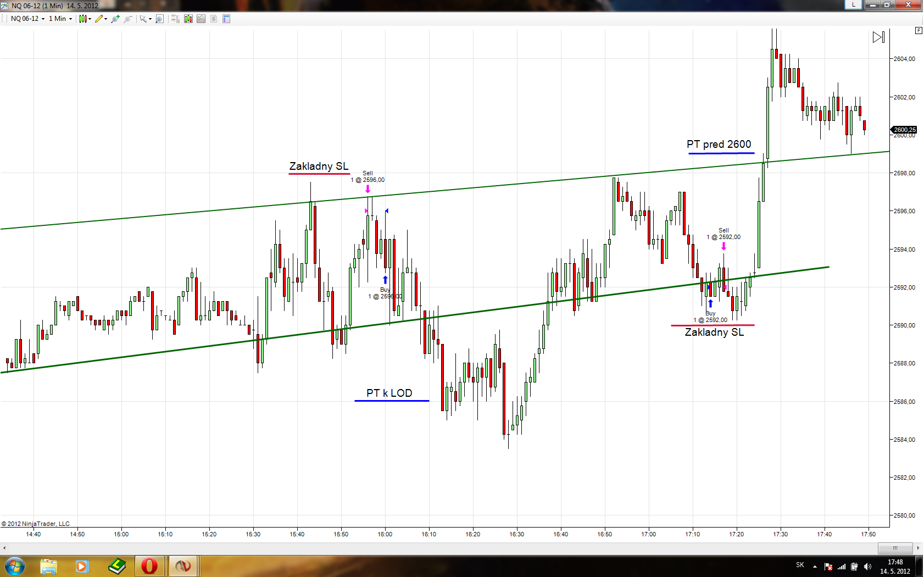924x577 pixels.
Task: Click the 2580,00 price axis label
Action: click(x=904, y=515)
